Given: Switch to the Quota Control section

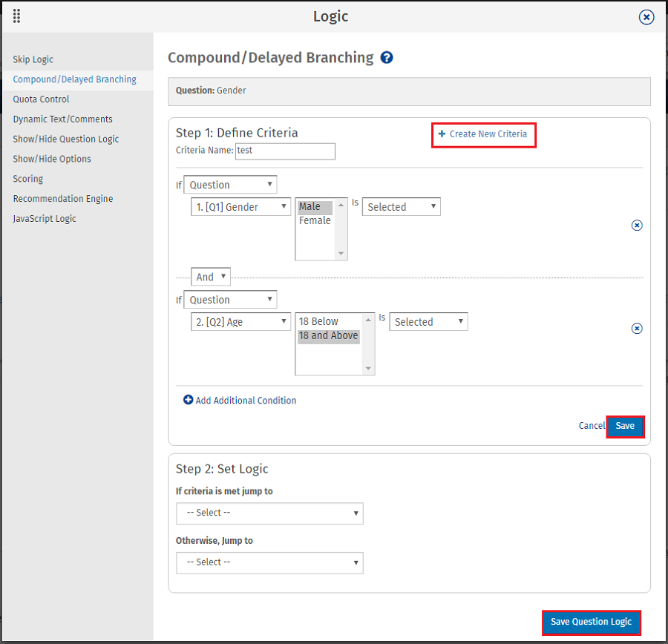Looking at the screenshot, I should click(x=41, y=99).
